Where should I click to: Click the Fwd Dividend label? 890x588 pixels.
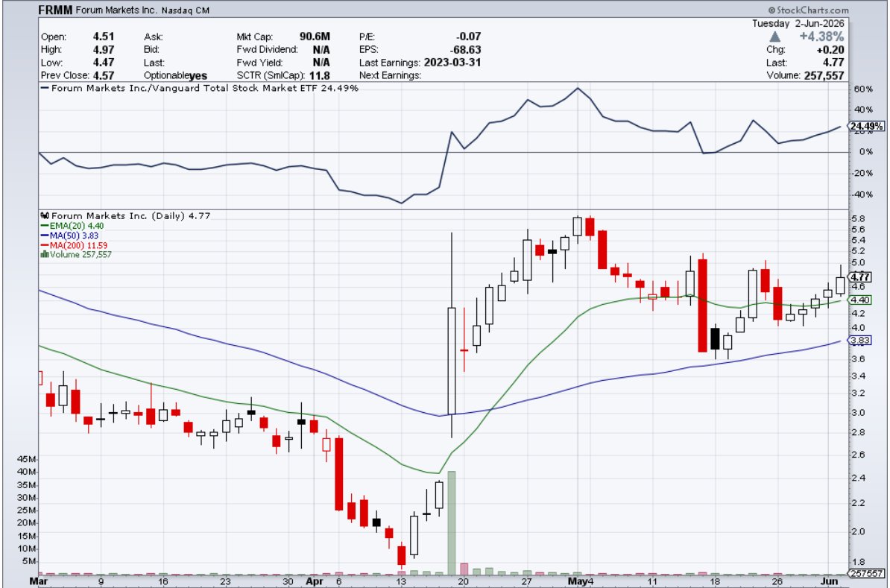click(x=268, y=50)
